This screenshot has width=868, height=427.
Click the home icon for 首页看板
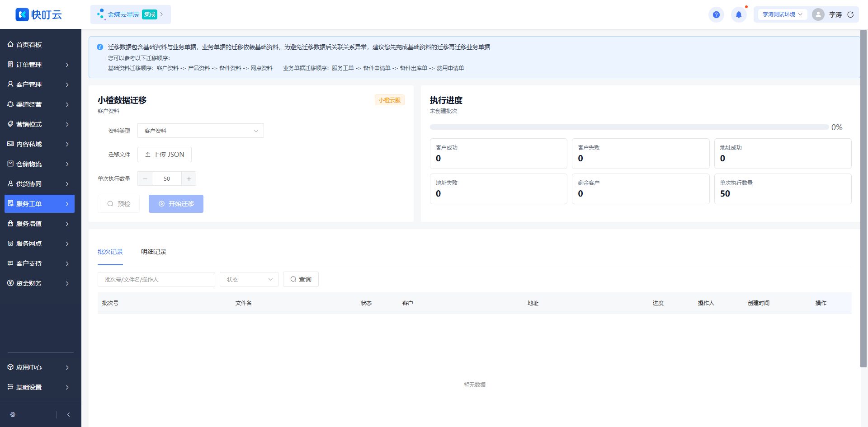pos(10,44)
